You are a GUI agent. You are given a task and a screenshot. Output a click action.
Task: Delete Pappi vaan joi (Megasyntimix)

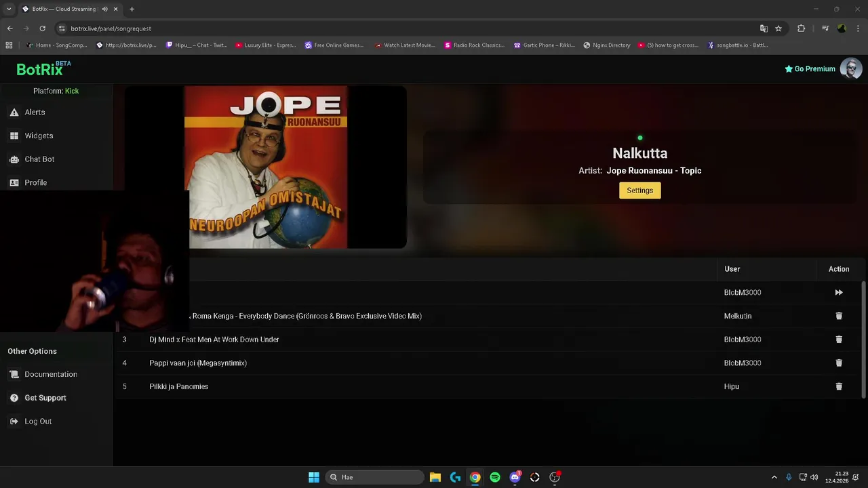pyautogui.click(x=839, y=363)
